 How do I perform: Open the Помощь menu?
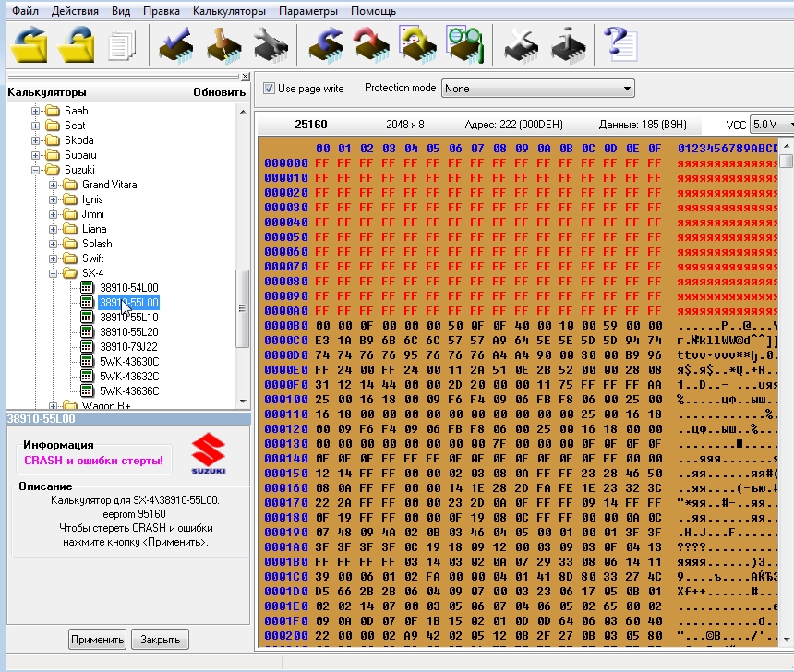[373, 11]
